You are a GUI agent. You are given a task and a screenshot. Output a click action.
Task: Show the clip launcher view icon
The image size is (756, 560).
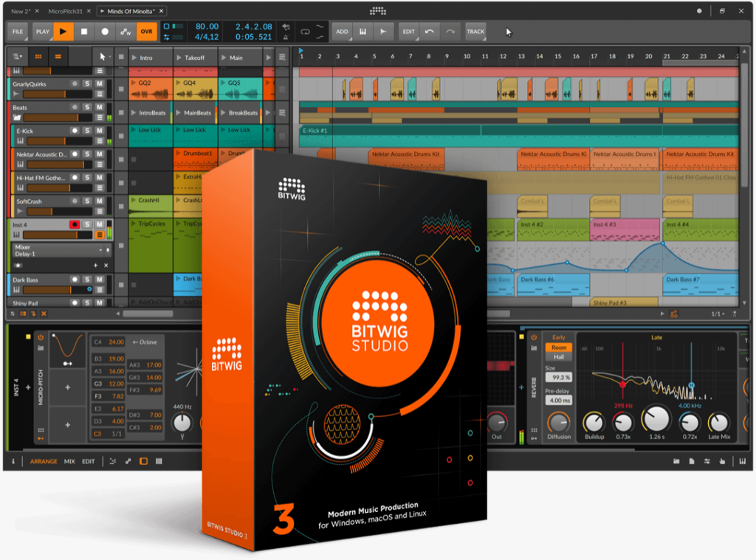click(x=38, y=57)
